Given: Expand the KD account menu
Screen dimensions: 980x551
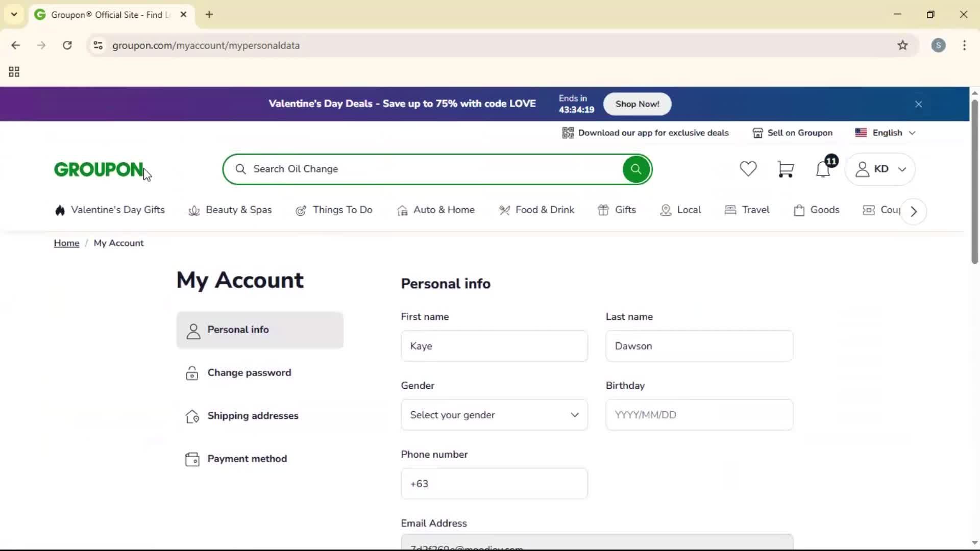Looking at the screenshot, I should pyautogui.click(x=880, y=169).
